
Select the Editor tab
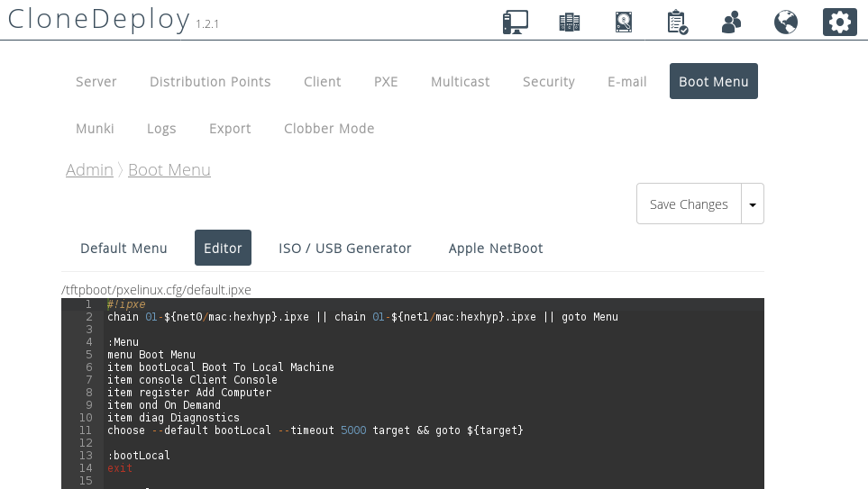[223, 249]
